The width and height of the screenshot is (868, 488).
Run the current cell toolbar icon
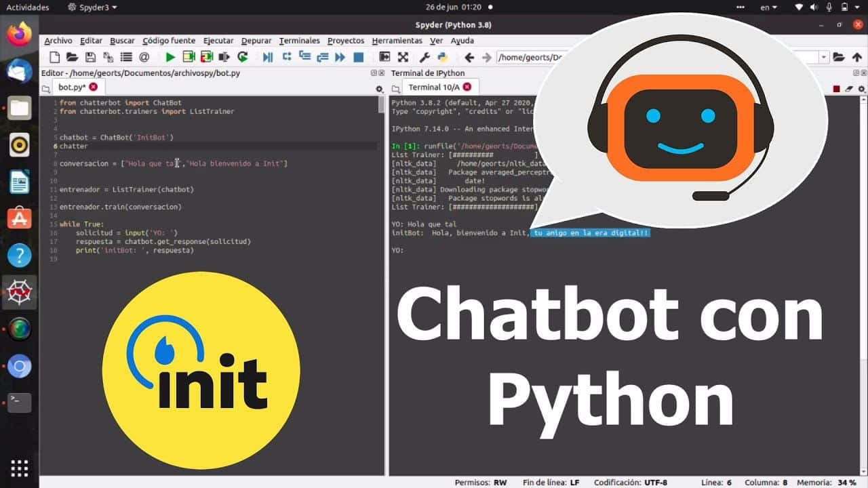coord(188,57)
